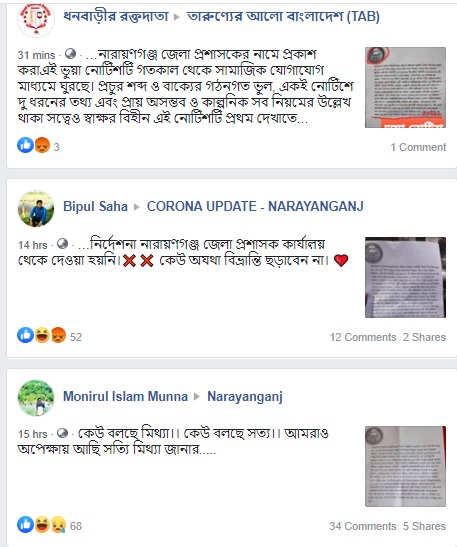Screen dimensions: 457x547
Task: Open Monirul Islam Munna's profile avatar
Action: point(36,398)
